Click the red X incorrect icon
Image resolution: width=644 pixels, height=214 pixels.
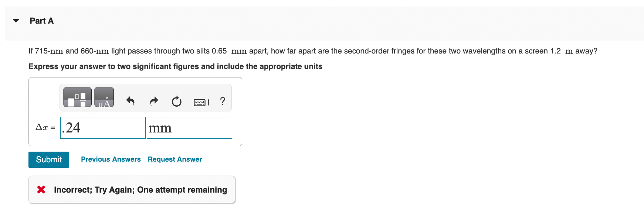point(41,190)
